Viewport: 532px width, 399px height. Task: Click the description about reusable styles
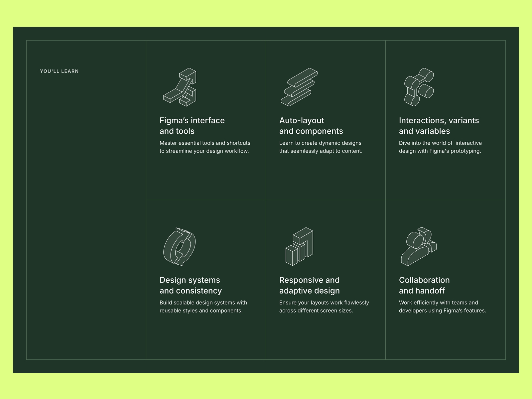point(203,307)
